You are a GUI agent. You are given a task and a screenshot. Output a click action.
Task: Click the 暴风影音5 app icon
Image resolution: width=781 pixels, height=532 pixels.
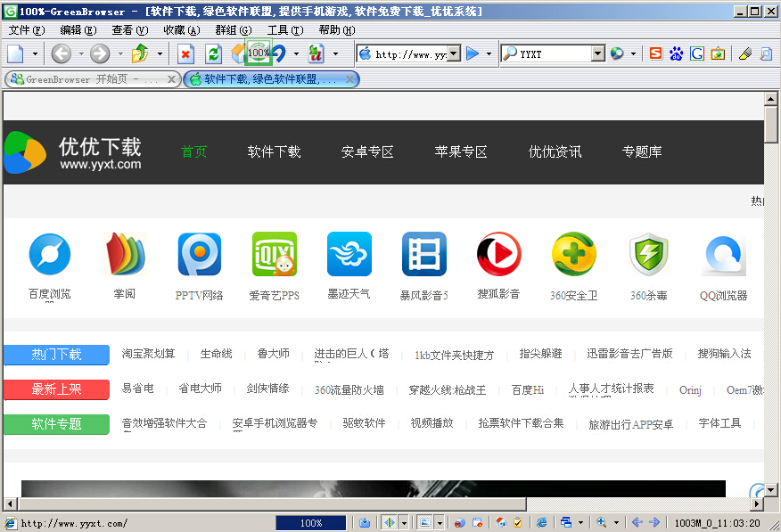(x=424, y=254)
